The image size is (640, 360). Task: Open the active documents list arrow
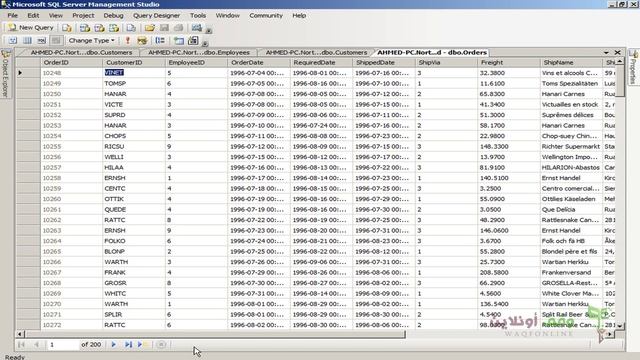coord(606,53)
